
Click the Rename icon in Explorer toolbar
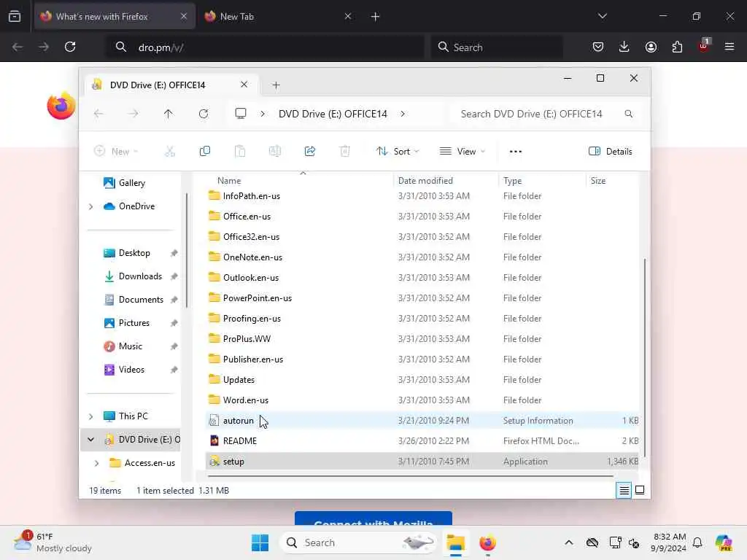[x=275, y=152]
